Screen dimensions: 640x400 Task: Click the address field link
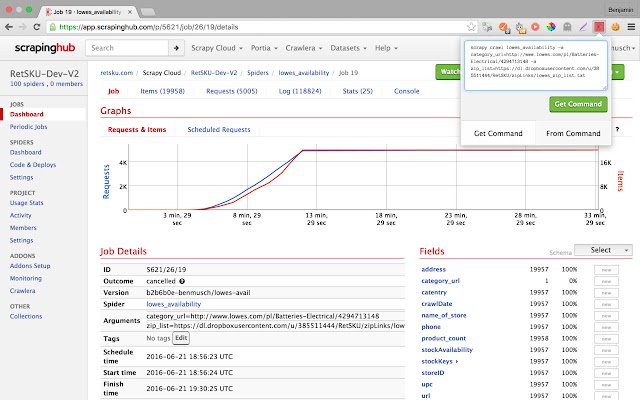[433, 269]
